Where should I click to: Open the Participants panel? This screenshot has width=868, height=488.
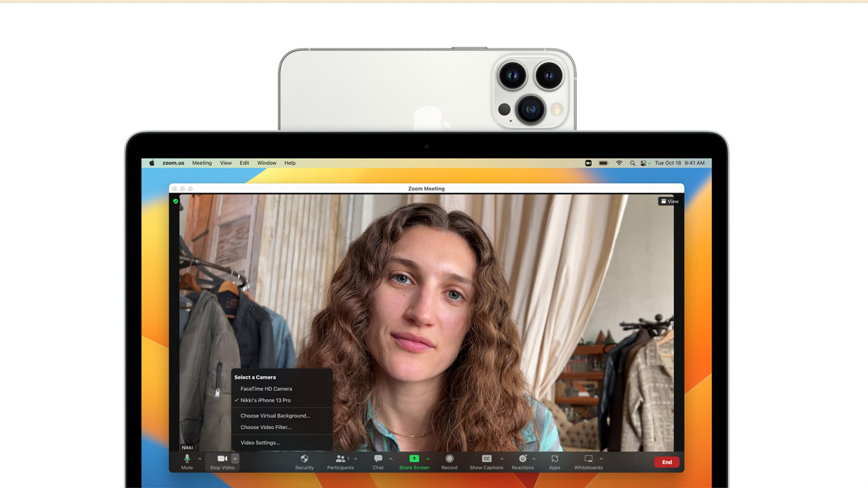(x=340, y=462)
